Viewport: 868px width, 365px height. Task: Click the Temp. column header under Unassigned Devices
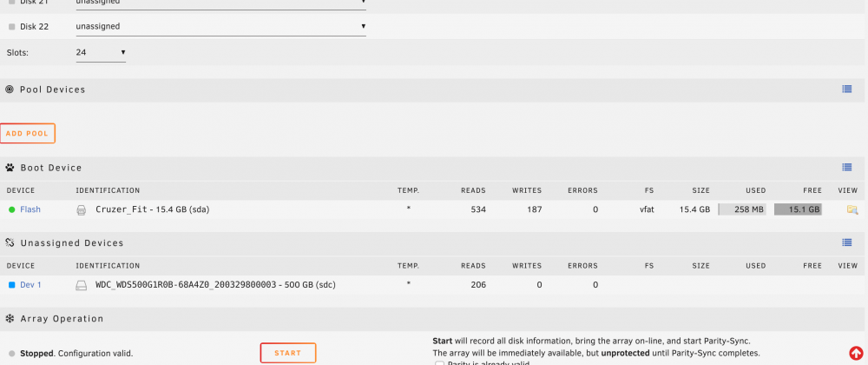tap(409, 266)
